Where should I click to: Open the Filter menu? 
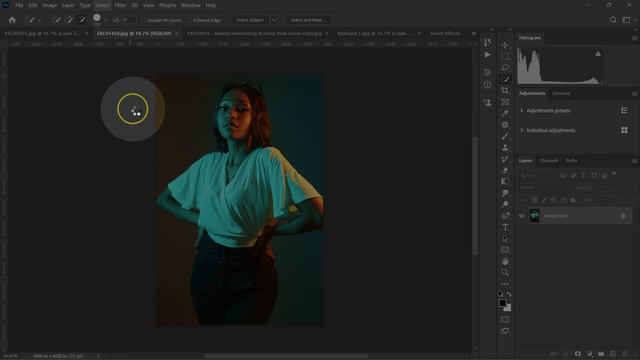120,5
